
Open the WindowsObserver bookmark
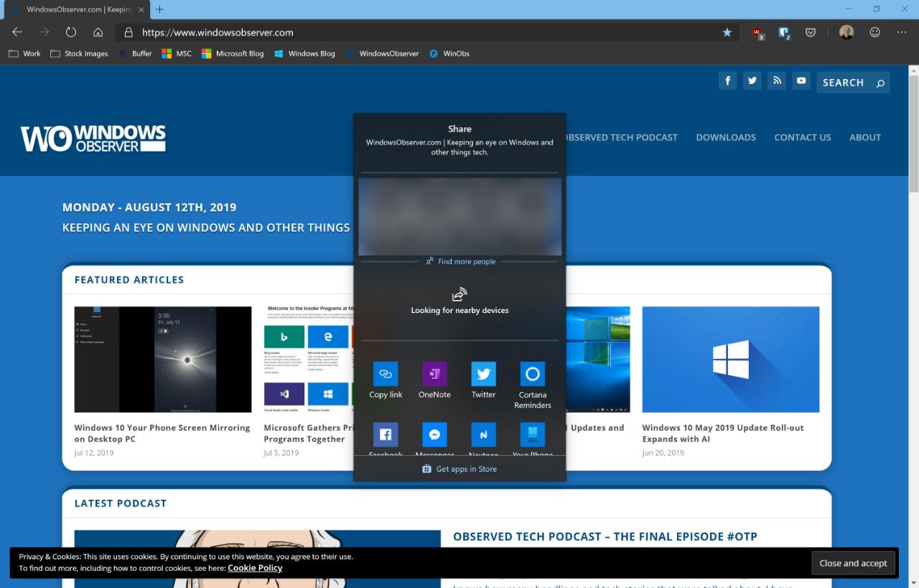pos(382,53)
